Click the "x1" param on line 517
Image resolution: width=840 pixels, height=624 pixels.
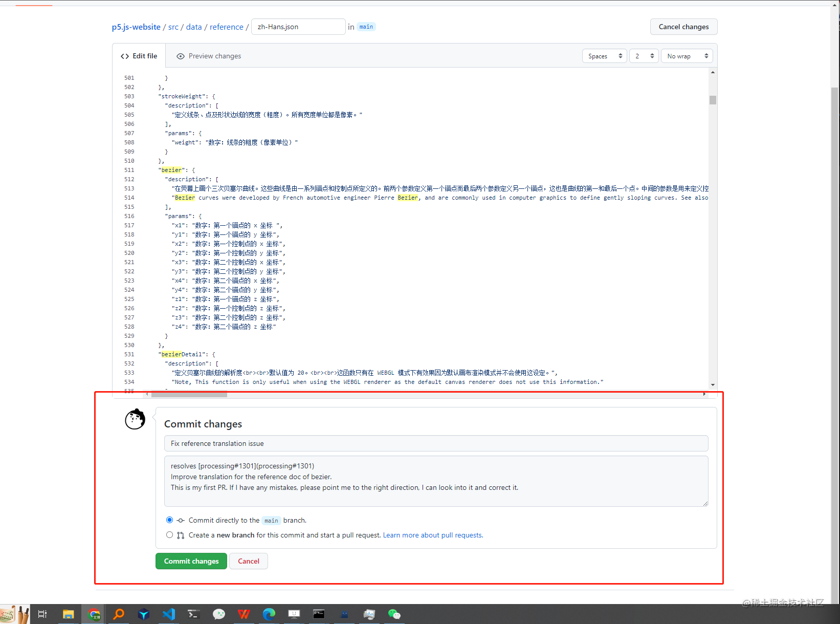[178, 225]
